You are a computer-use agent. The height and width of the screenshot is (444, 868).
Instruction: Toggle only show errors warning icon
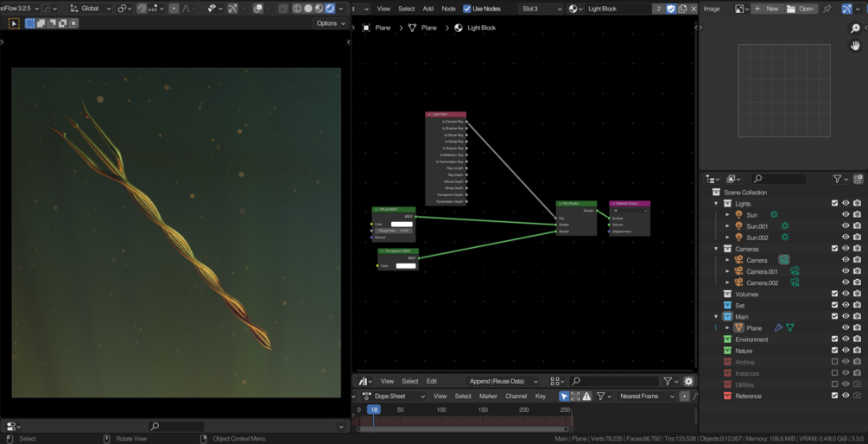pos(586,396)
